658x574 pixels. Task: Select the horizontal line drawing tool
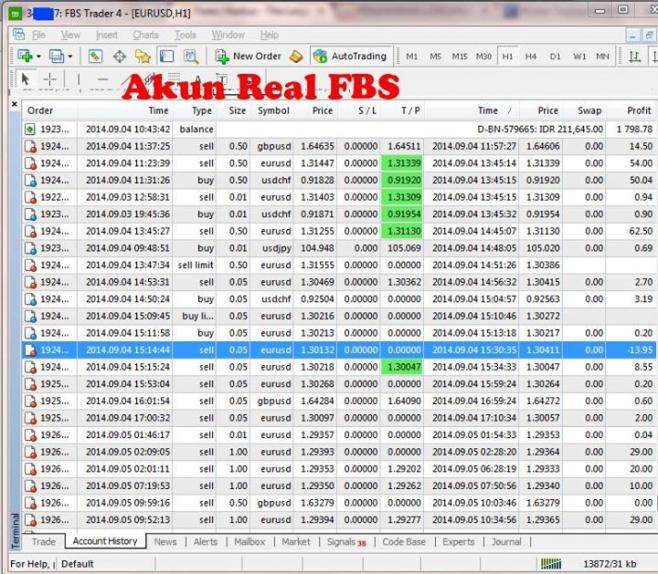103,79
